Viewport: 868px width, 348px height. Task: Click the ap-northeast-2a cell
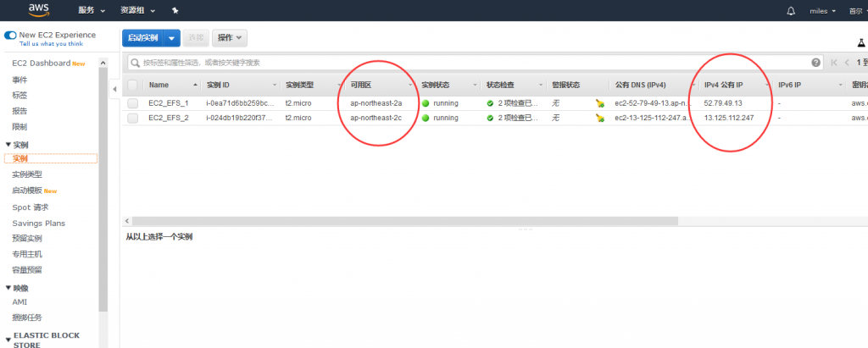click(x=376, y=103)
